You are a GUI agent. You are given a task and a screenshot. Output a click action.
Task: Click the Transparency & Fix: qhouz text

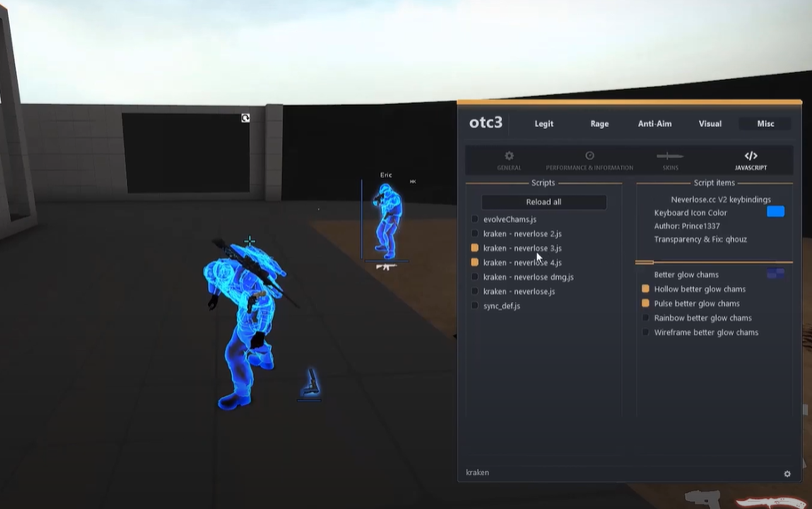point(700,239)
